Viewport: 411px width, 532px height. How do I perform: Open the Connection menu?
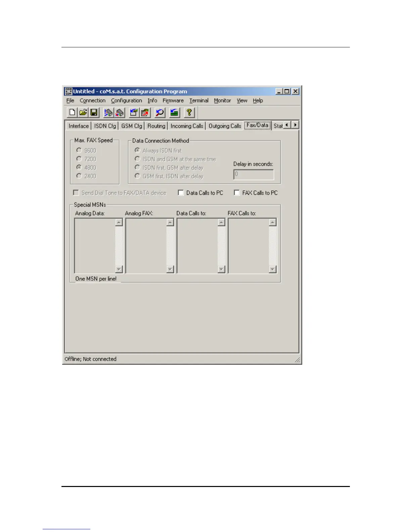(93, 100)
